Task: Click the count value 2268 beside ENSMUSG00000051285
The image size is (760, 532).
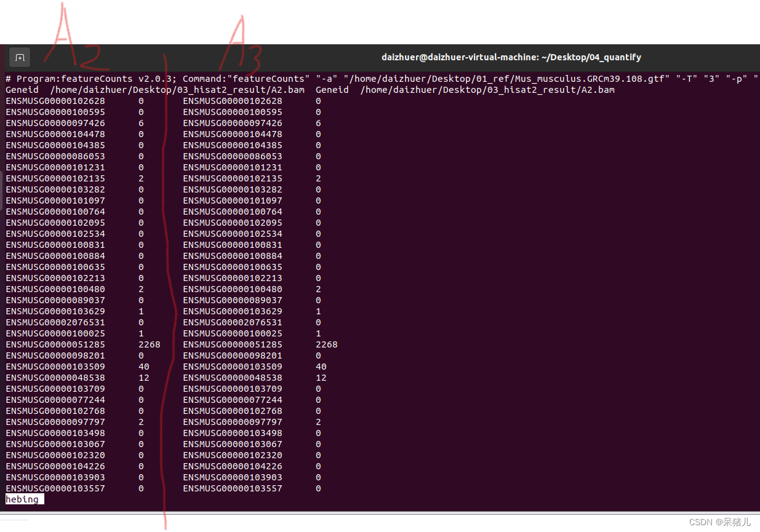Action: [150, 344]
